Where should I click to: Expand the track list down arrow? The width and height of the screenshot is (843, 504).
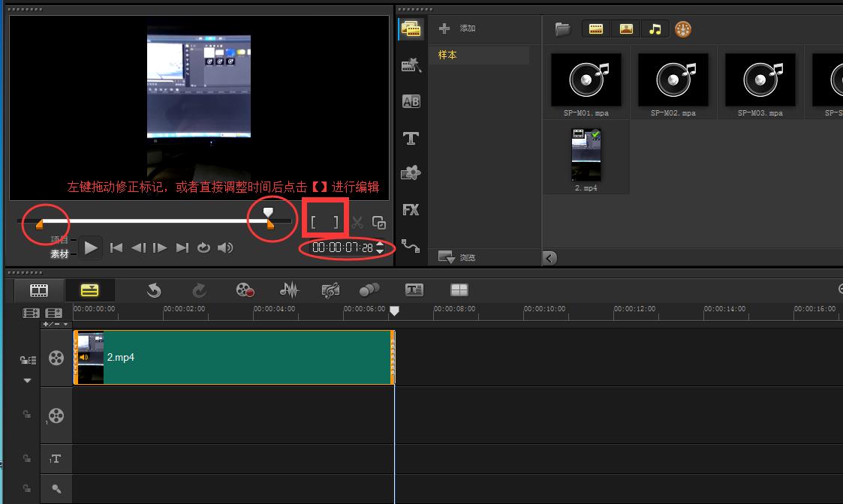click(x=28, y=380)
